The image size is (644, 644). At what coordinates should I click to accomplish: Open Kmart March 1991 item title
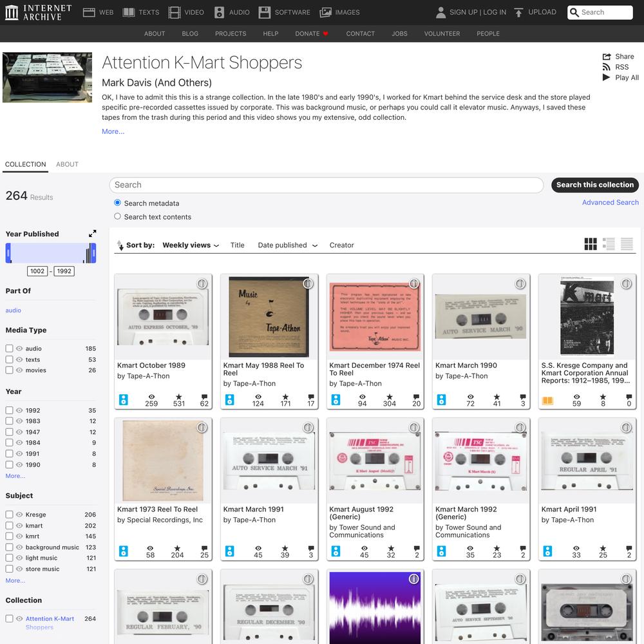[253, 509]
